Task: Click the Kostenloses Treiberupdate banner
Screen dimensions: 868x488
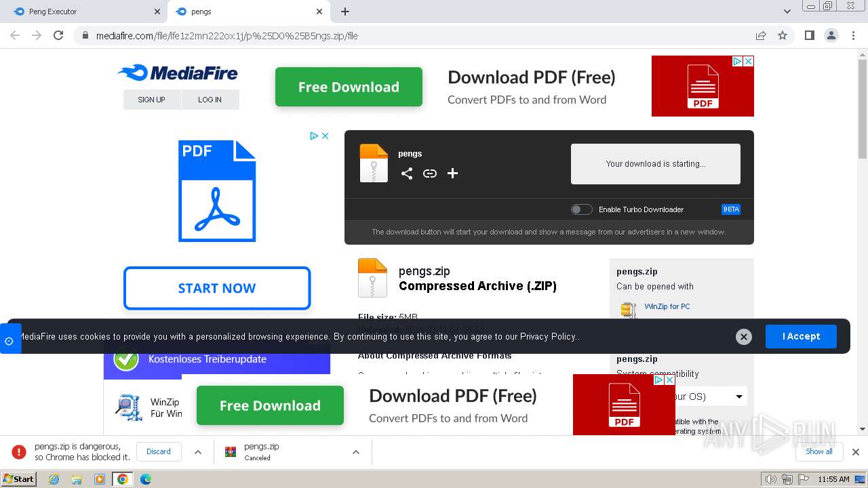Action: [217, 359]
